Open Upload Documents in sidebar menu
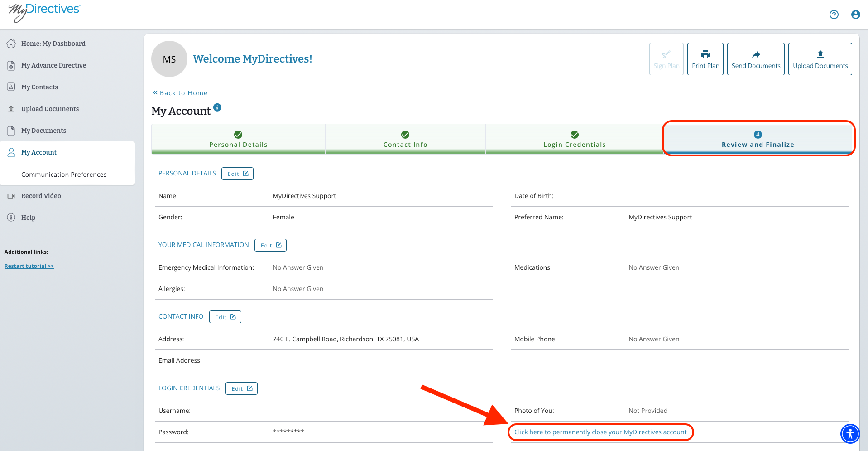868x451 pixels. 50,109
